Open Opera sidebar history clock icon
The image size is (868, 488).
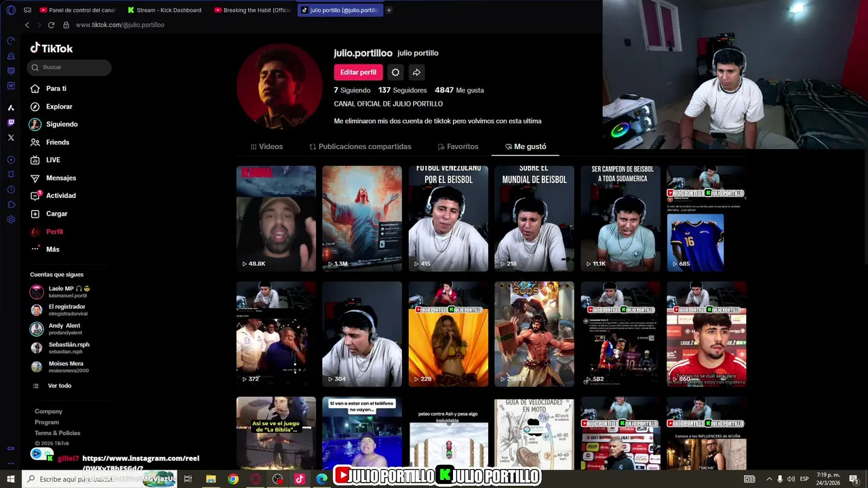11,190
